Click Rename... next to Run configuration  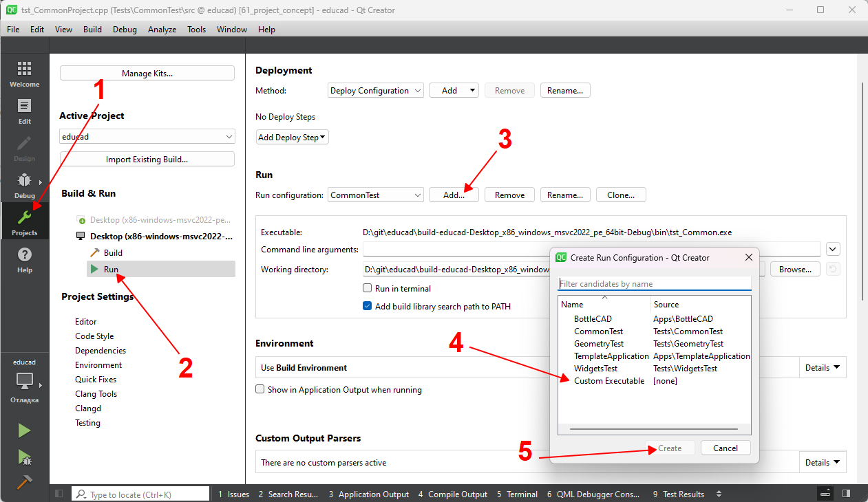565,195
